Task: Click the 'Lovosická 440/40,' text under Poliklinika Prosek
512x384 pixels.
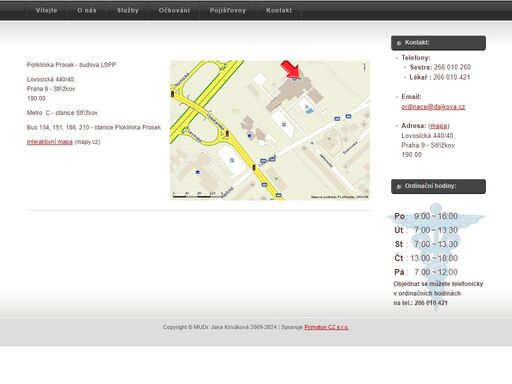Action: click(51, 79)
